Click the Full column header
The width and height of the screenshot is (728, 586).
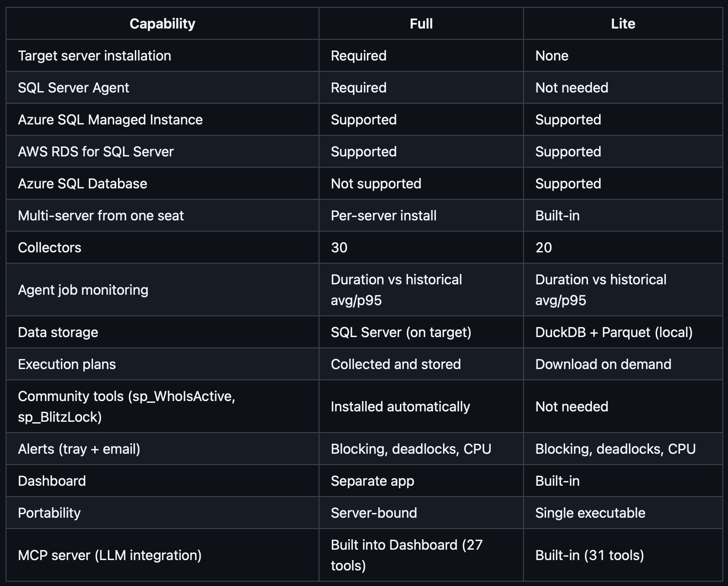(421, 24)
